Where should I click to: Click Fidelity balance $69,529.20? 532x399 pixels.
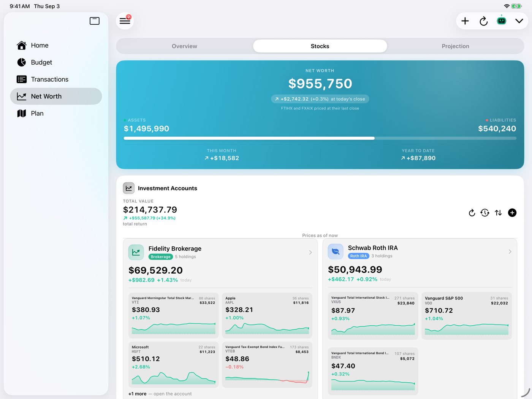[155, 270]
